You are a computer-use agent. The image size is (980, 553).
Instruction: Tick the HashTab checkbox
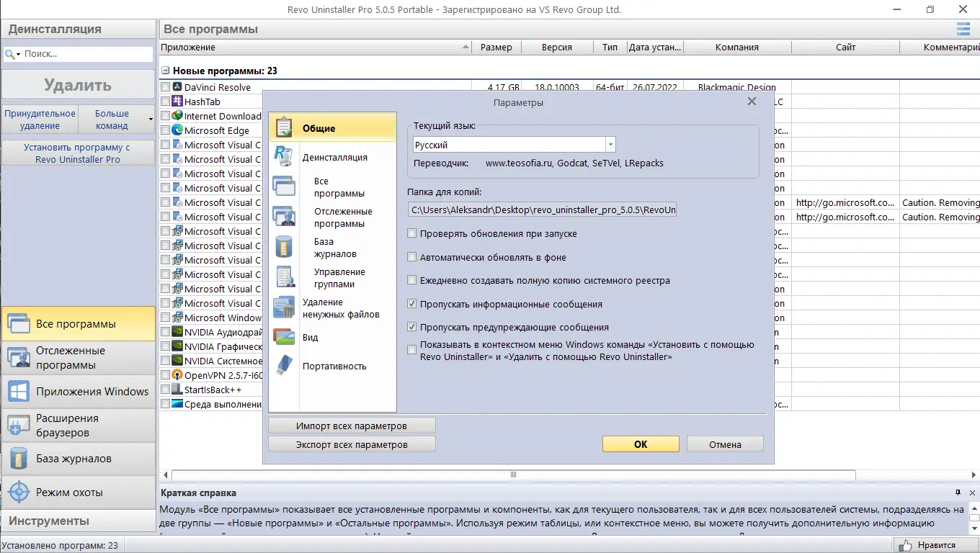tap(166, 102)
